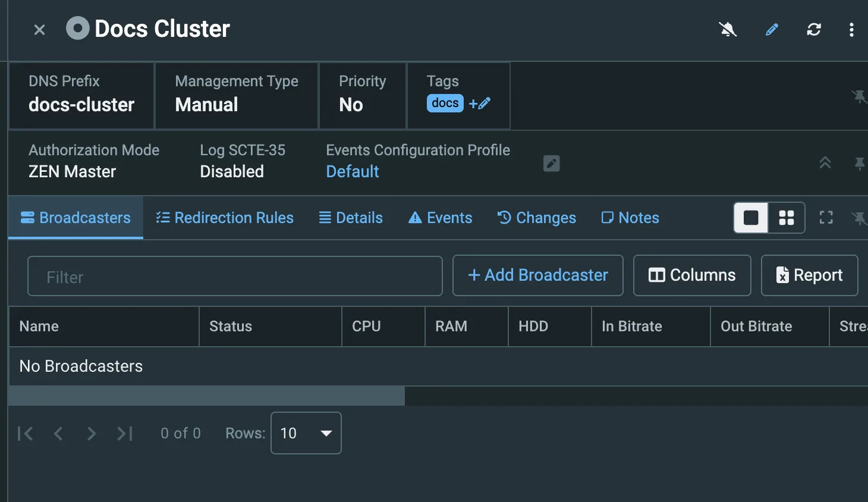Viewport: 868px width, 502px height.
Task: Open the Redirection Rules tab
Action: click(x=225, y=218)
